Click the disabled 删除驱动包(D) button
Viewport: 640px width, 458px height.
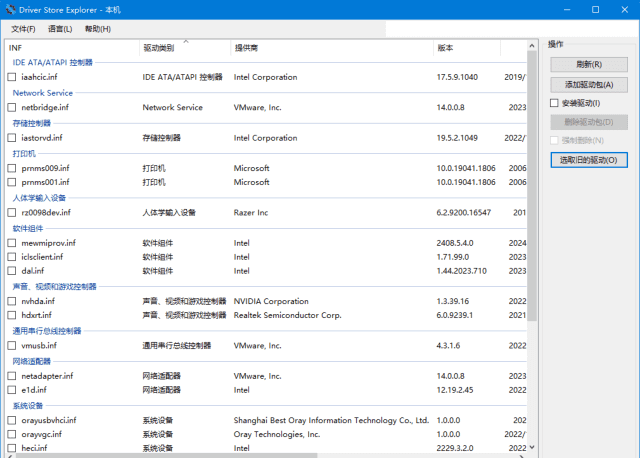tap(589, 122)
